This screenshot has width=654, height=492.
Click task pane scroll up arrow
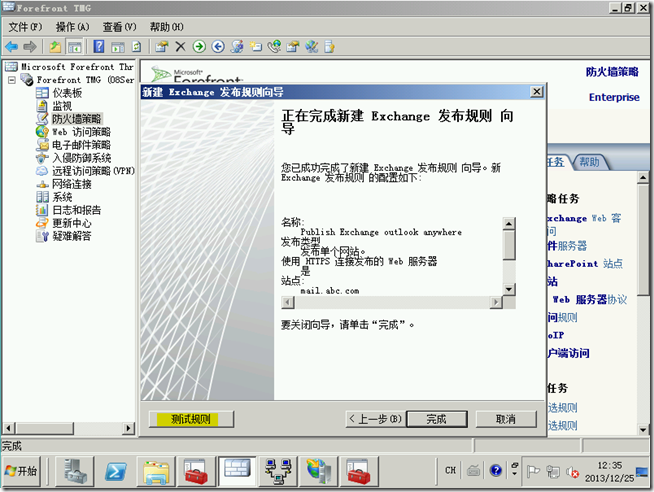(643, 178)
